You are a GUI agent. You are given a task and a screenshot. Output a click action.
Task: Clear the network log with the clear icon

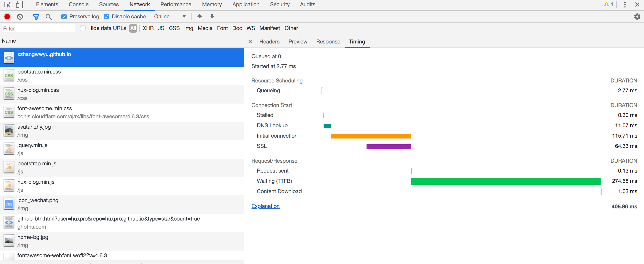(x=20, y=17)
